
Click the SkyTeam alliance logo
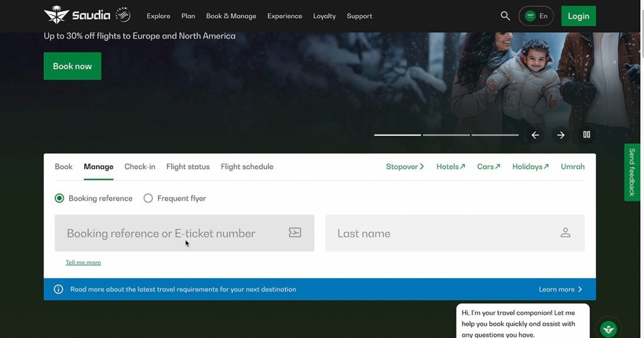(x=123, y=15)
